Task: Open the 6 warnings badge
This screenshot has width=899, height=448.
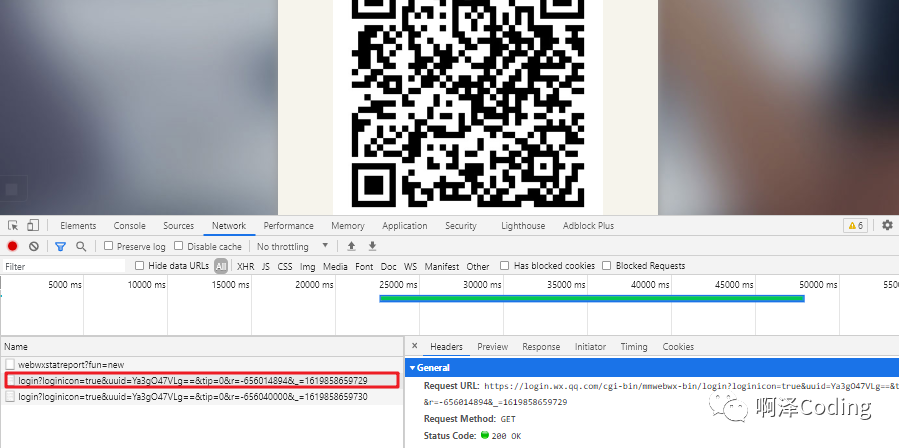Action: pos(855,225)
